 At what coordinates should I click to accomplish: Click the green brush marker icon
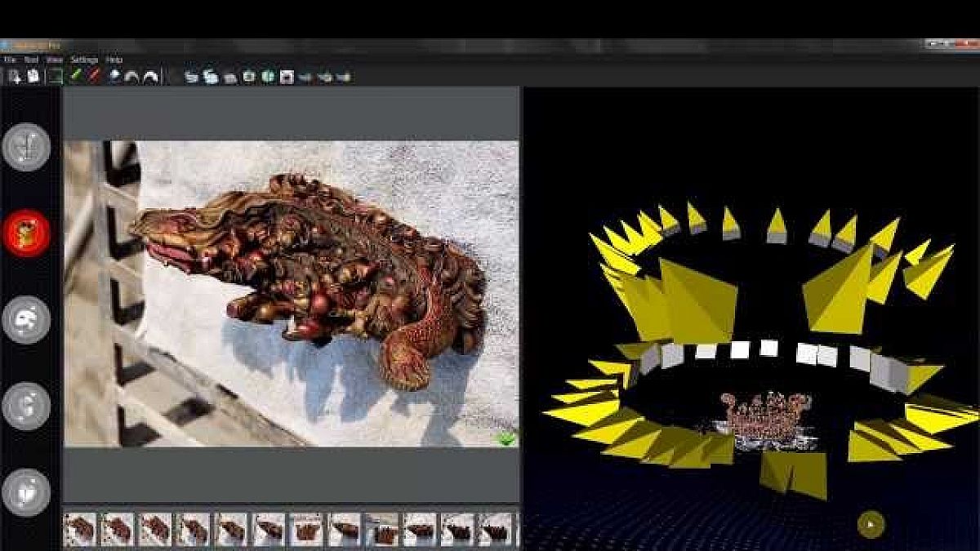75,76
